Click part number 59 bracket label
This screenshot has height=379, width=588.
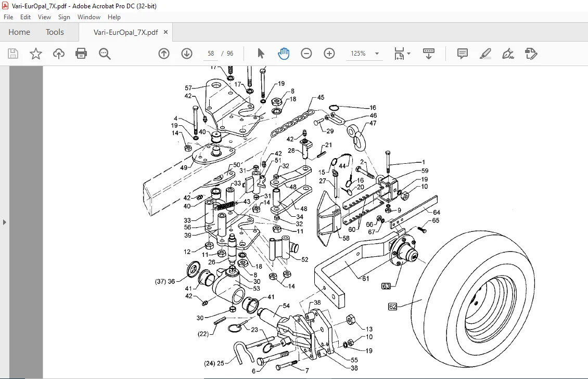point(425,171)
